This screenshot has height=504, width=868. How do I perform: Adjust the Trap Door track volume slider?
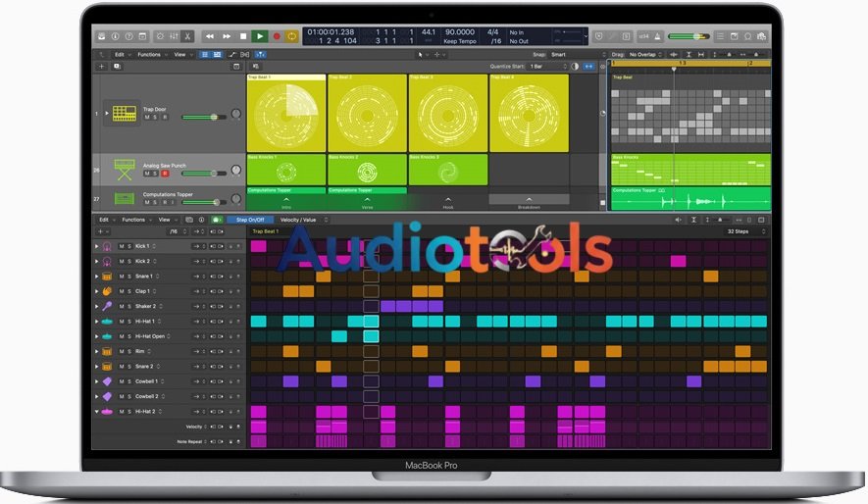pyautogui.click(x=204, y=118)
